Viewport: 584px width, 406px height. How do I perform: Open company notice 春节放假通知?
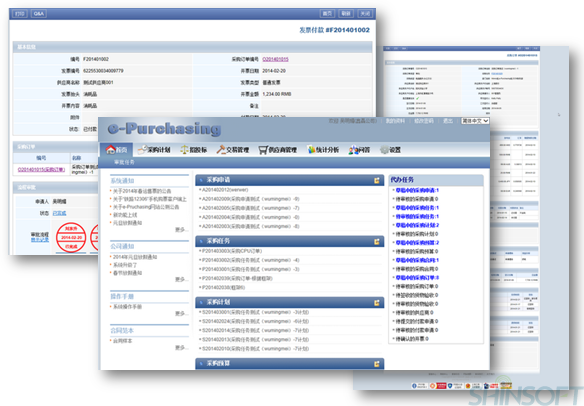click(x=127, y=273)
